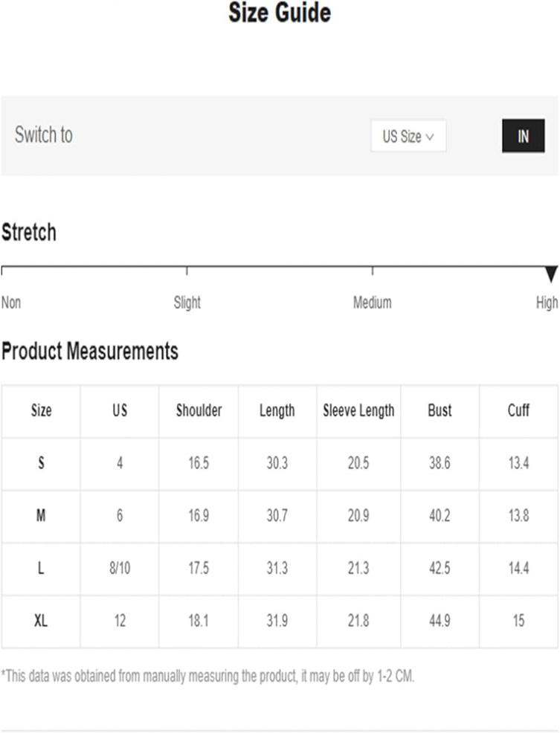This screenshot has height=733, width=560.
Task: Click the Medium stretch label
Action: click(373, 303)
